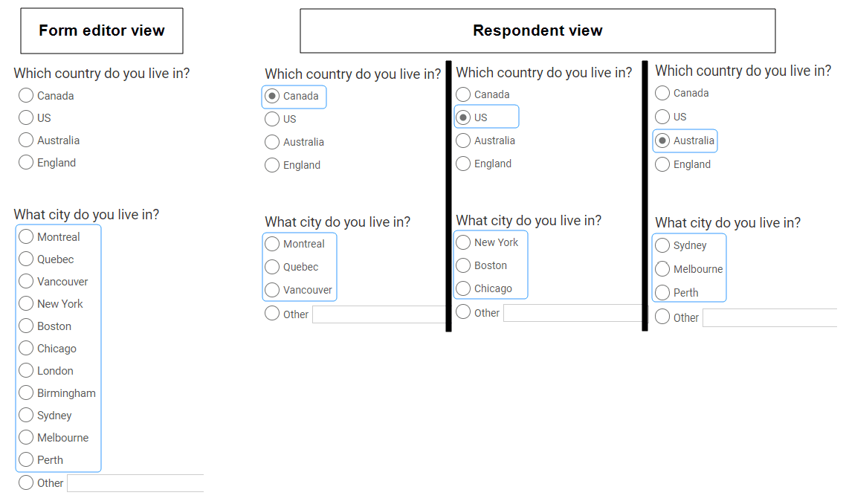
Task: Select Quebec in the first respondent view
Action: [x=272, y=267]
